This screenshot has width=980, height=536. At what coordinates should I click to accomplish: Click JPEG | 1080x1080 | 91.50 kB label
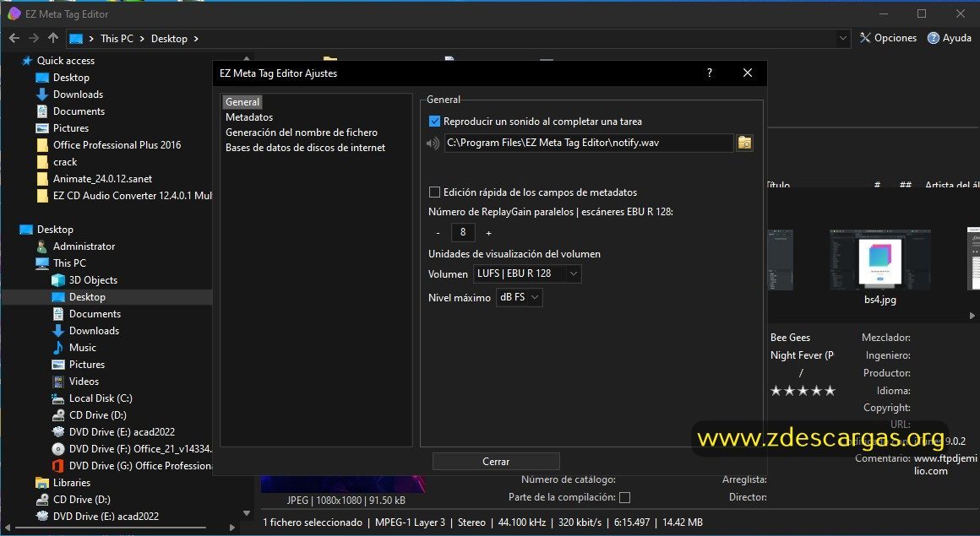point(346,501)
